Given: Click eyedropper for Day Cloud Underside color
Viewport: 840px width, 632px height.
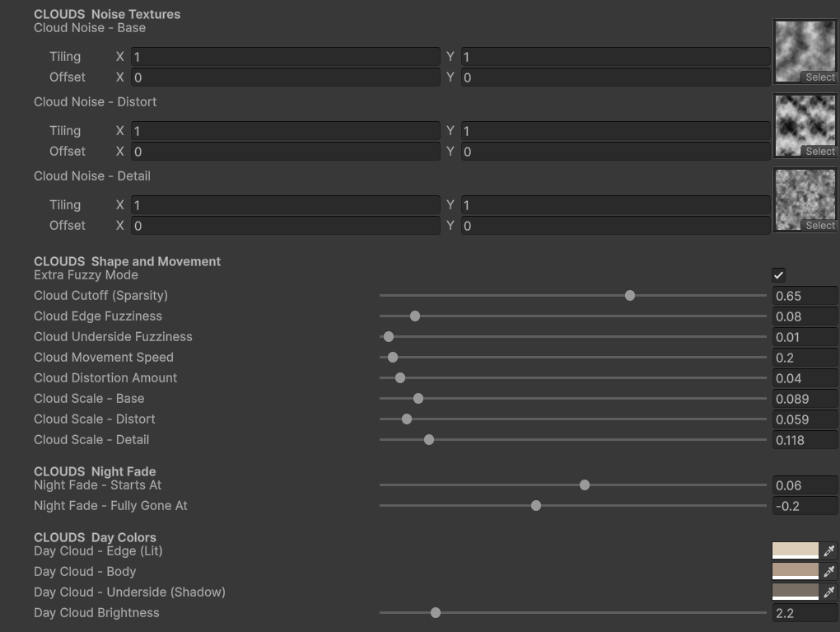Looking at the screenshot, I should coord(828,592).
